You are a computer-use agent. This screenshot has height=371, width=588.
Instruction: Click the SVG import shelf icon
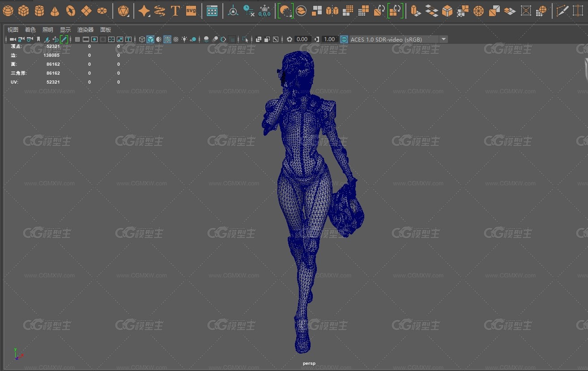coord(191,10)
